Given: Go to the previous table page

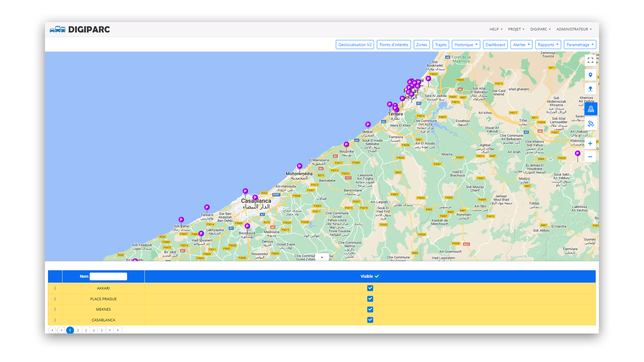Looking at the screenshot, I should click(x=61, y=330).
